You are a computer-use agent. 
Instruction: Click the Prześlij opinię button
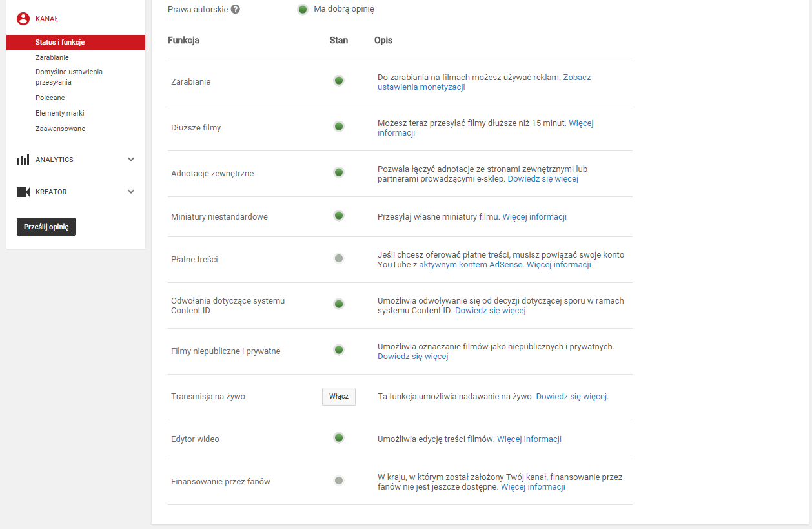coord(46,227)
